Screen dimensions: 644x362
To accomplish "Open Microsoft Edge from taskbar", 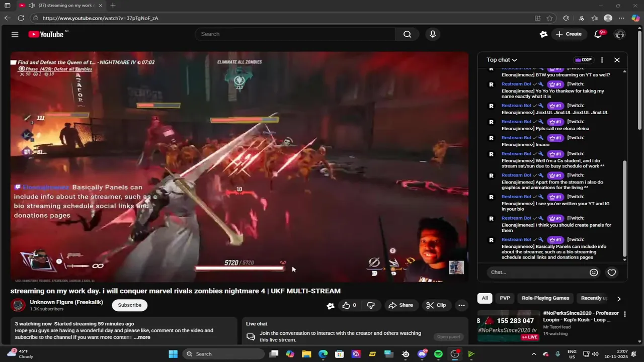I will [323, 354].
